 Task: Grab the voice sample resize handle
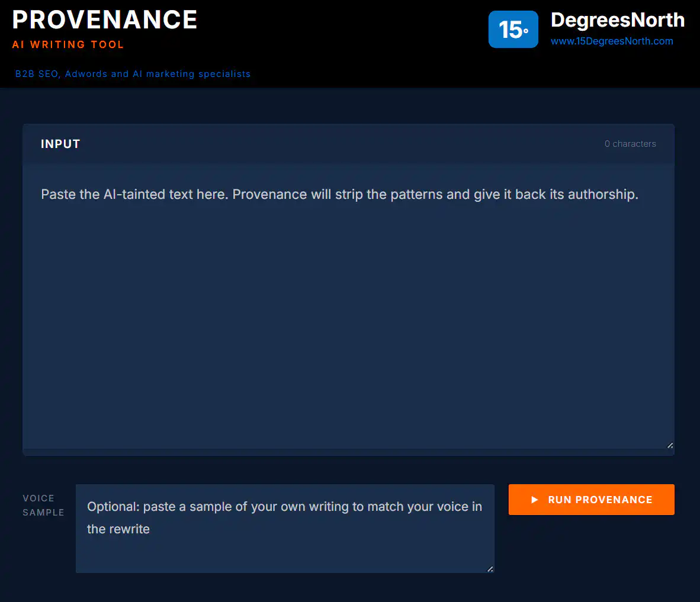pos(490,568)
